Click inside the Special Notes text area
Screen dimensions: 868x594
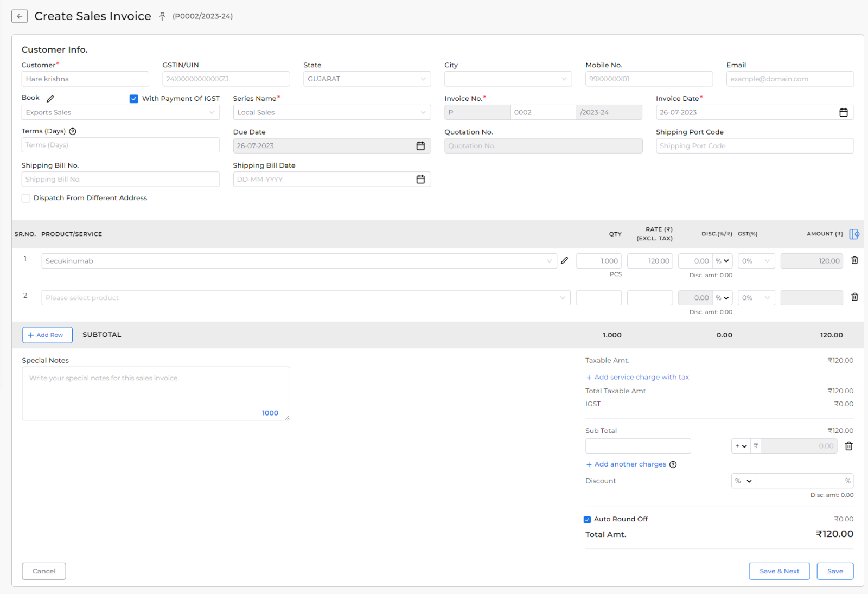(x=156, y=393)
